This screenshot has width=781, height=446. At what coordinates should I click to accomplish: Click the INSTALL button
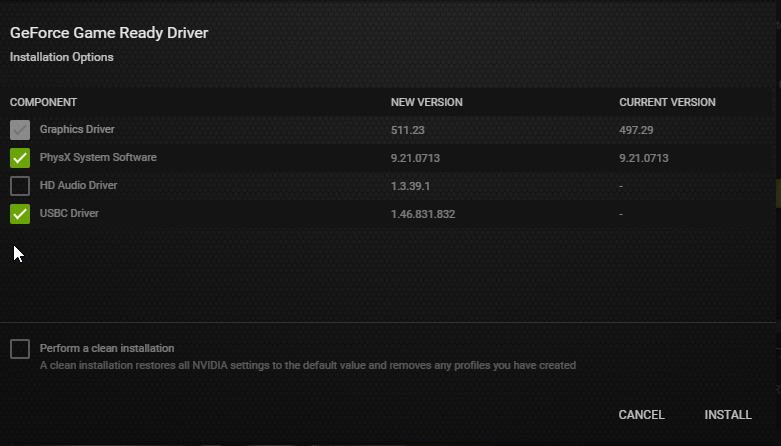728,415
